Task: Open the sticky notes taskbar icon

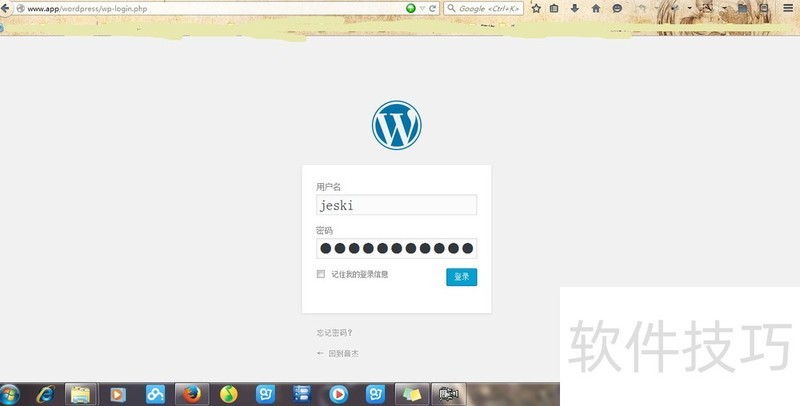Action: pos(412,394)
